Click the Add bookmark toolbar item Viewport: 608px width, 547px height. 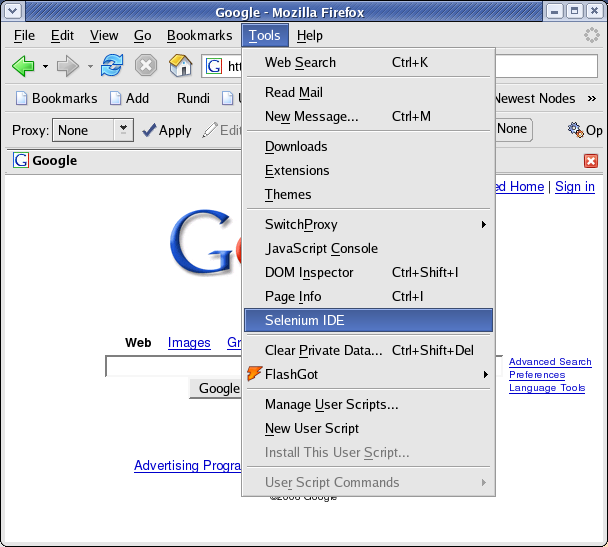(130, 98)
